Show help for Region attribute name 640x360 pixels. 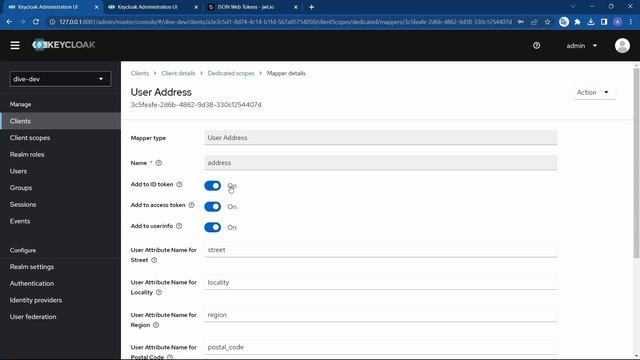[156, 325]
